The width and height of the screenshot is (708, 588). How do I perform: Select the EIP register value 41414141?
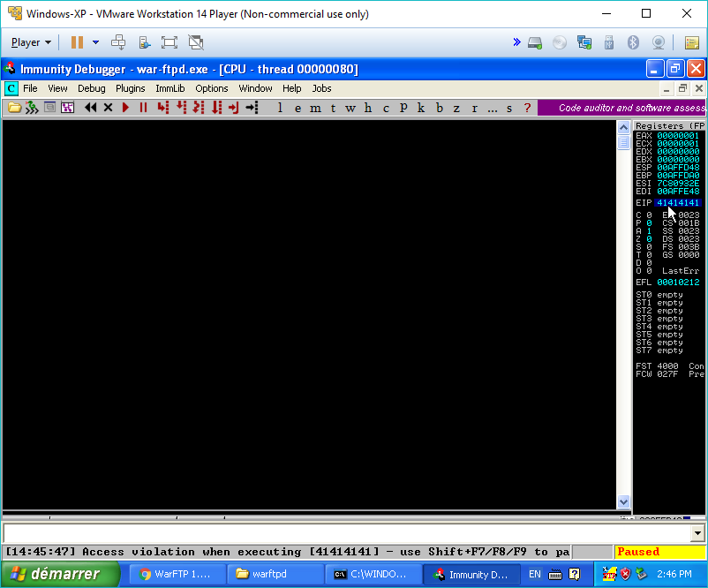point(677,203)
